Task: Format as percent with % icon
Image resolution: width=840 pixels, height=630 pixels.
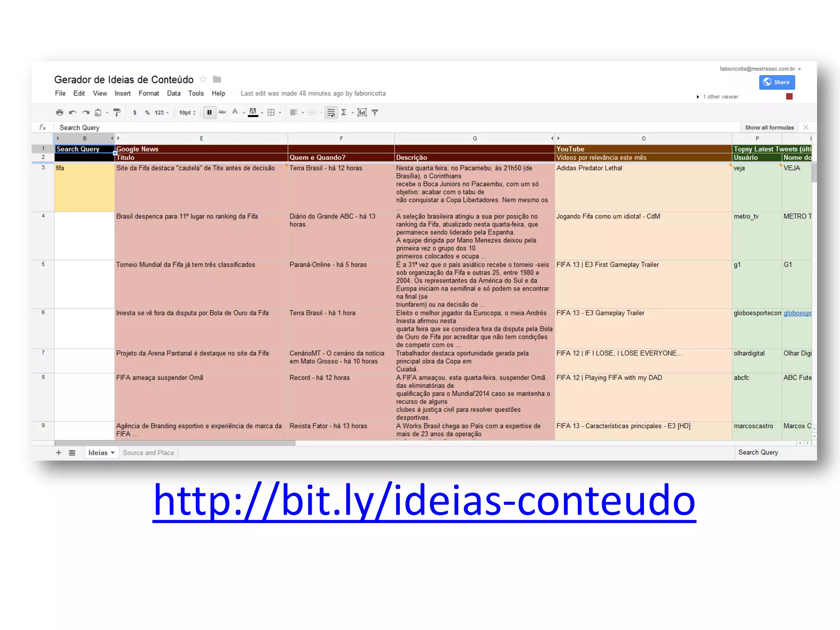Action: 147,112
